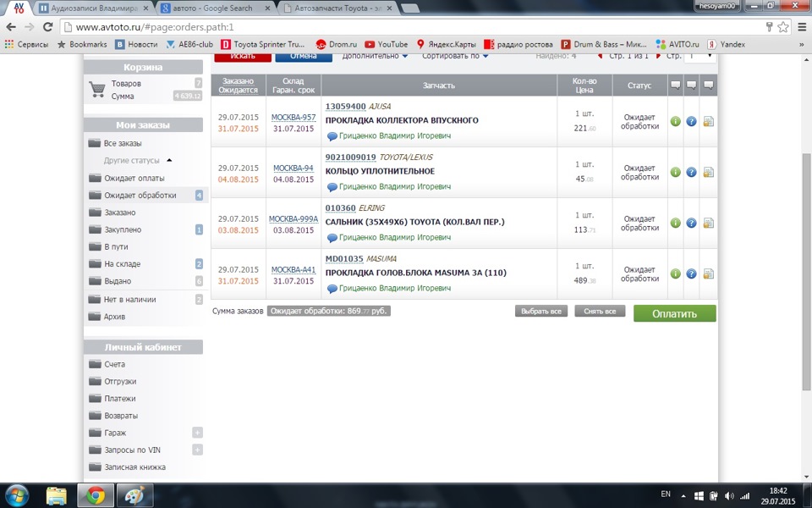Click Снять все button

(x=600, y=311)
